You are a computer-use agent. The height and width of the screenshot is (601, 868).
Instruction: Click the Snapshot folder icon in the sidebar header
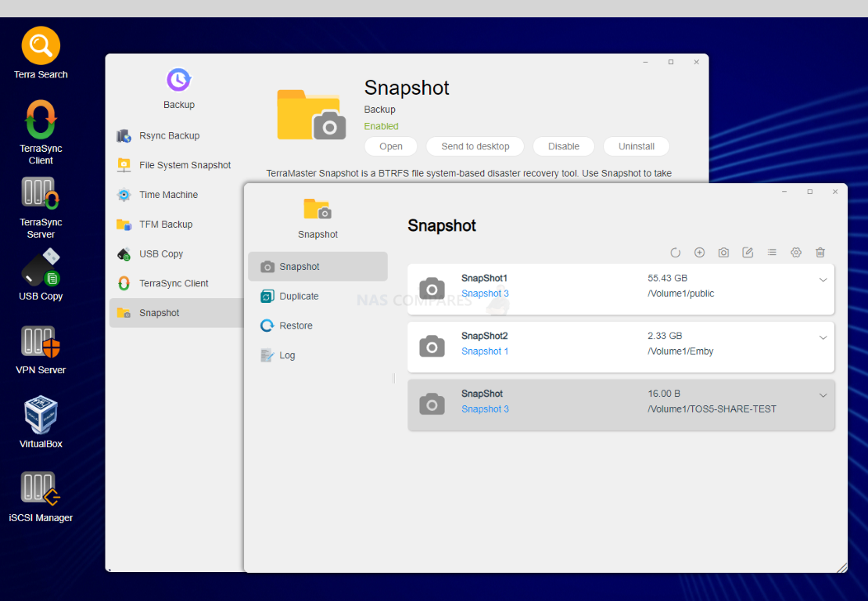(317, 209)
